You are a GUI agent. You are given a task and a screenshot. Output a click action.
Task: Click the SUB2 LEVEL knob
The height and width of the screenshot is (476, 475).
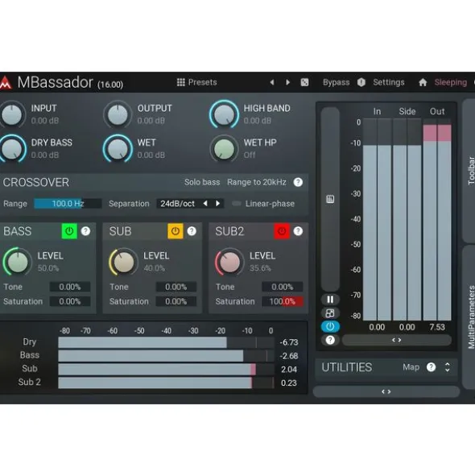[x=229, y=262]
